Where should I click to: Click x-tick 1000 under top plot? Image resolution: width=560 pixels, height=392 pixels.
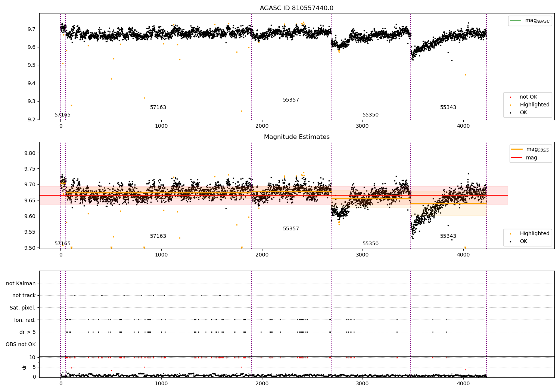161,126
